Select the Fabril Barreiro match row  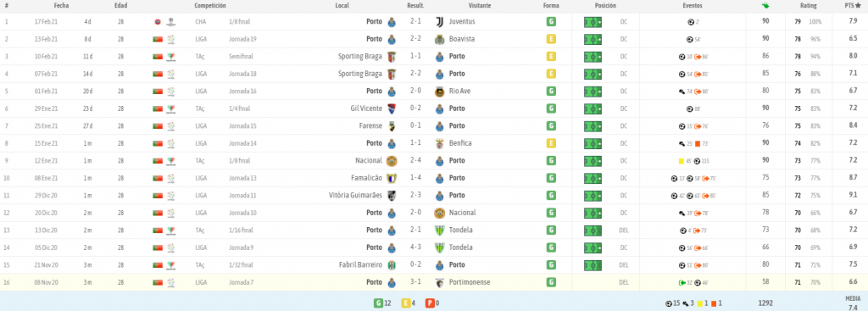[434, 265]
